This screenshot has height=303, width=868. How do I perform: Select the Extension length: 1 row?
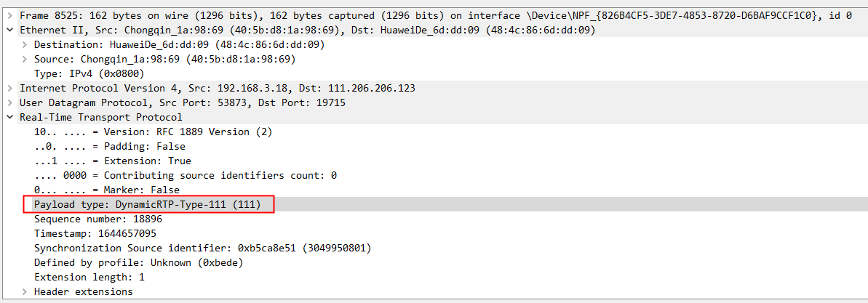[x=89, y=277]
